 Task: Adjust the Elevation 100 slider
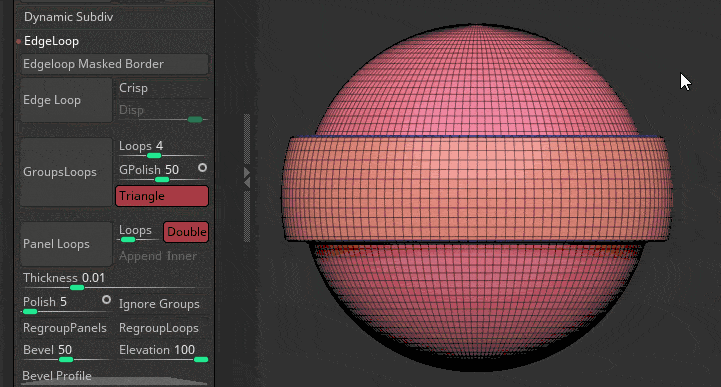tap(163, 353)
